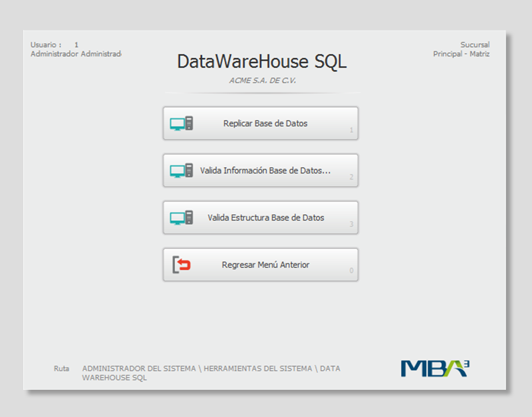Open Valida Información Base de Datos option

click(261, 170)
